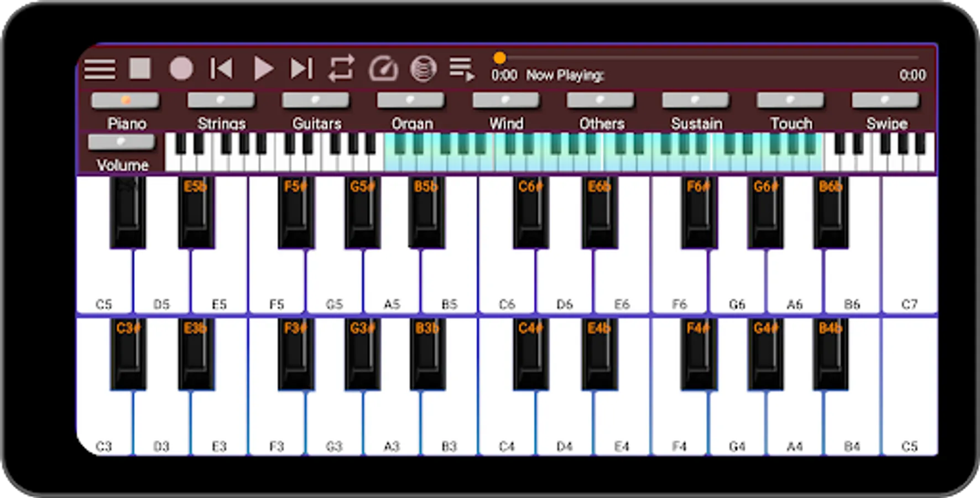The width and height of the screenshot is (980, 498).
Task: Open the tempo speed gauge icon
Action: point(383,69)
